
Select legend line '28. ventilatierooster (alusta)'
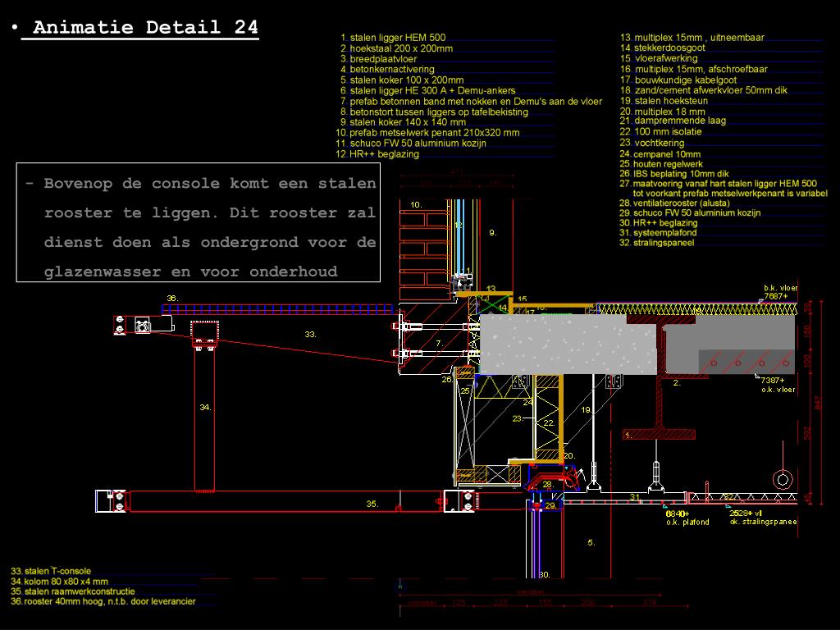coord(674,203)
